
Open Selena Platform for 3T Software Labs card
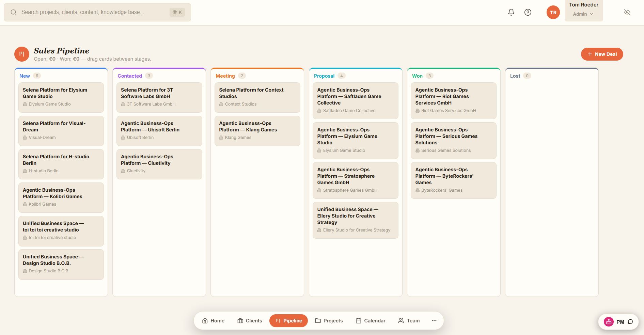(x=159, y=97)
